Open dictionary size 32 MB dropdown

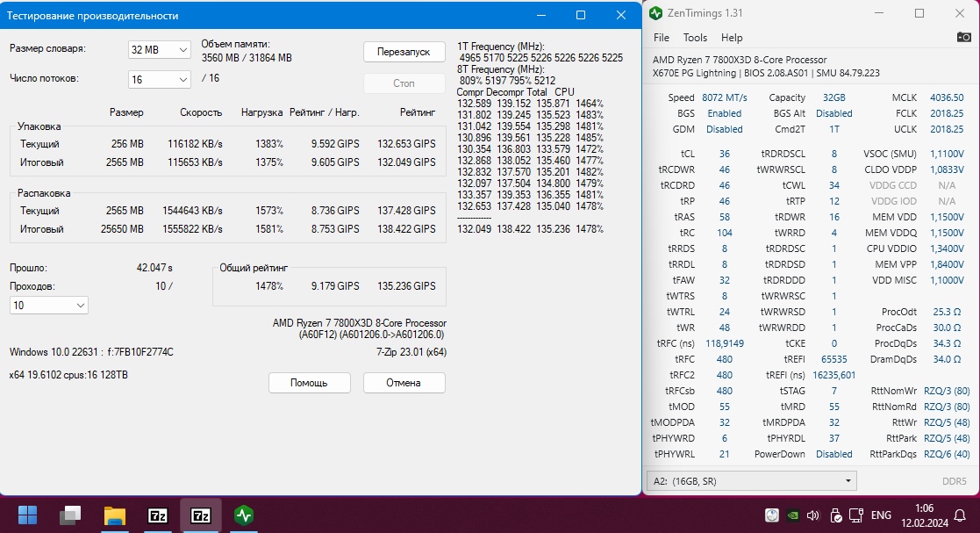160,49
